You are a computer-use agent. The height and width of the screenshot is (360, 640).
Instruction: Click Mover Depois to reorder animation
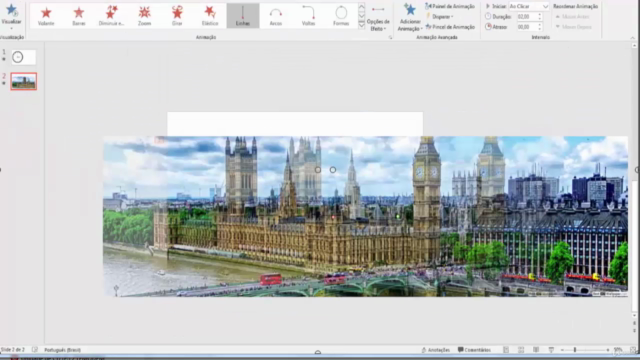pyautogui.click(x=573, y=27)
